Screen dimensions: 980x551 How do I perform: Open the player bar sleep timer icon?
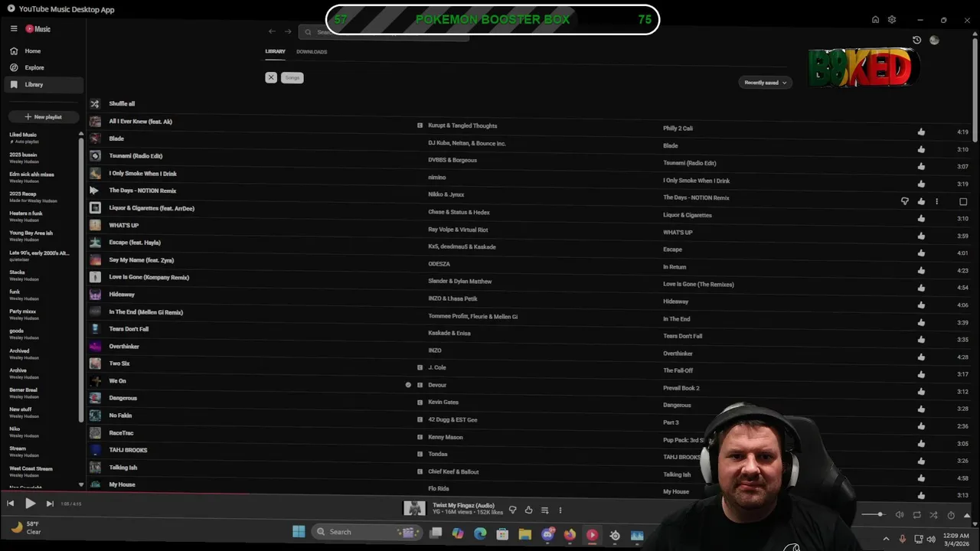click(x=951, y=515)
